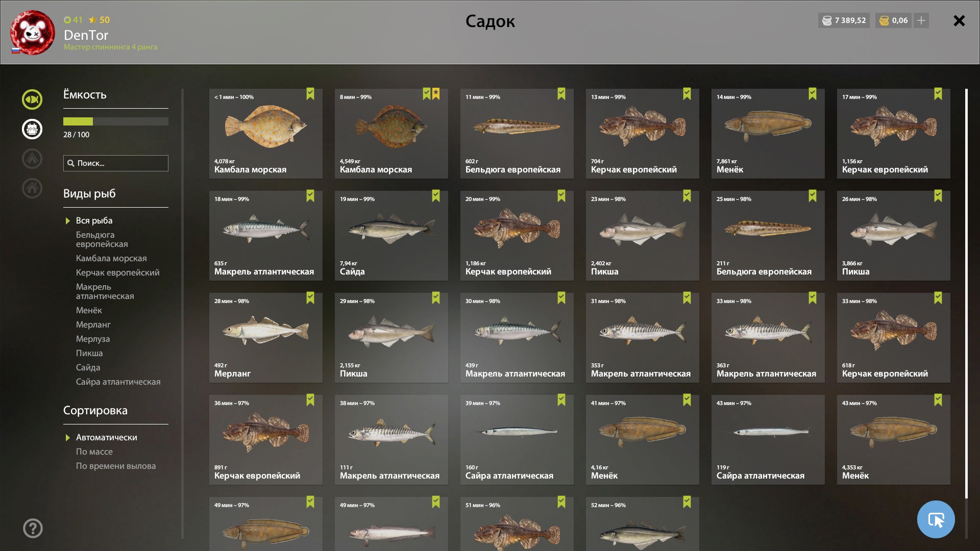Viewport: 980px width, 551px height.
Task: Toggle star bookmark on 4,549 кг Камбала морская
Action: [x=436, y=94]
